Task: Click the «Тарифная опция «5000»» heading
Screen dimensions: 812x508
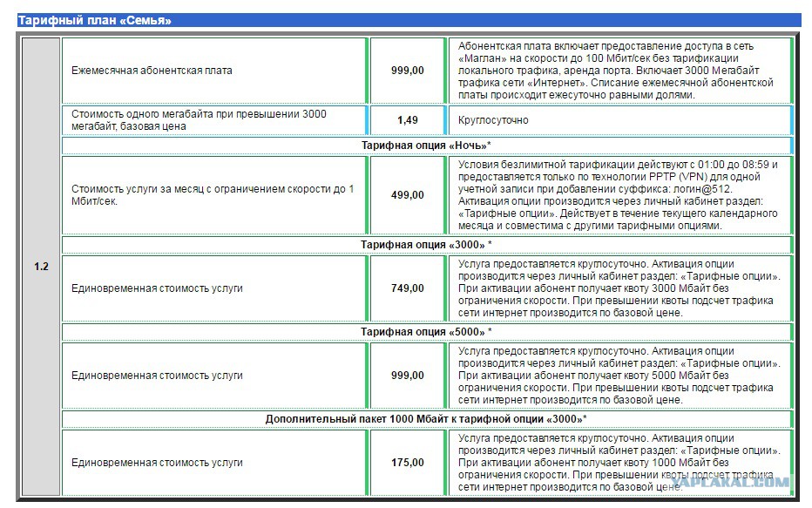Action: pyautogui.click(x=426, y=332)
